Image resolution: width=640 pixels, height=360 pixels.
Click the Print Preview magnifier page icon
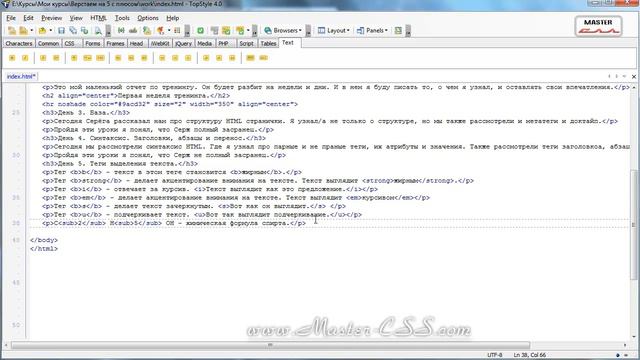(98, 31)
